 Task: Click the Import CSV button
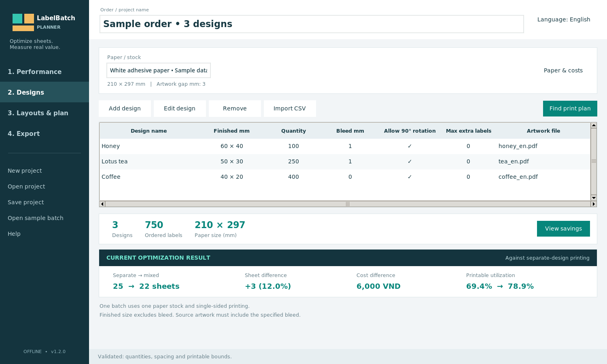point(290,108)
